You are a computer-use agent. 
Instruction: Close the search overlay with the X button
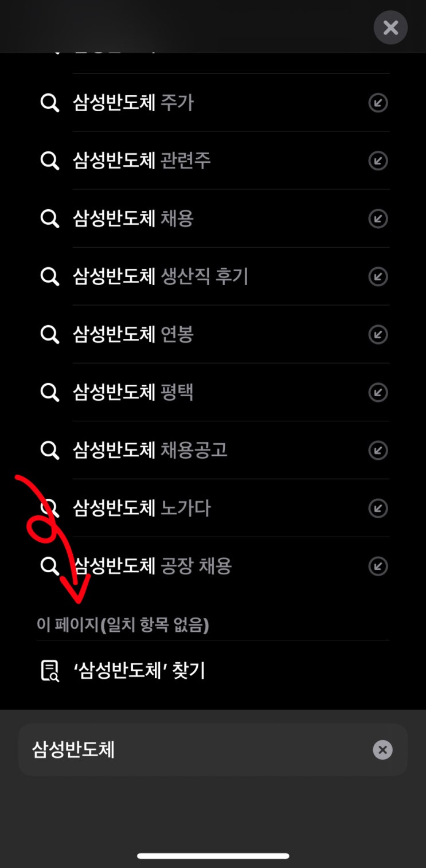click(390, 28)
